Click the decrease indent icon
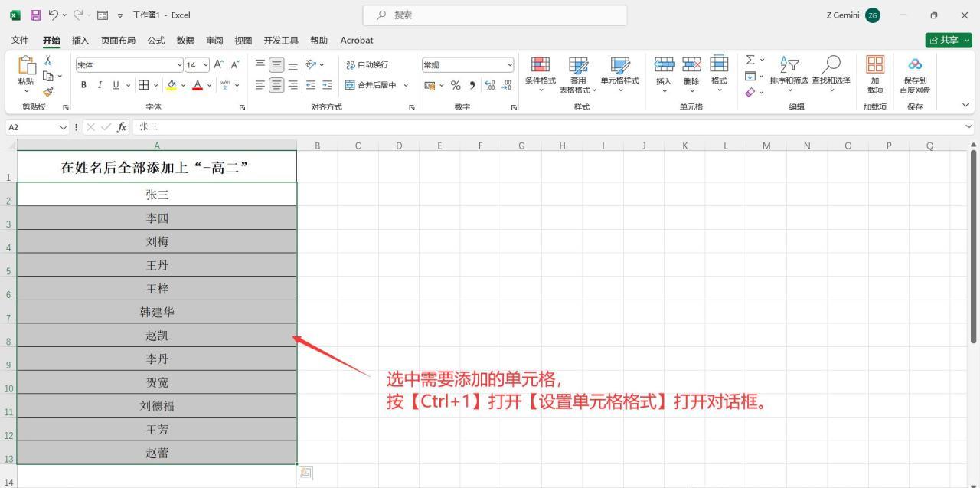Screen dimensions: 980x488 coord(311,85)
